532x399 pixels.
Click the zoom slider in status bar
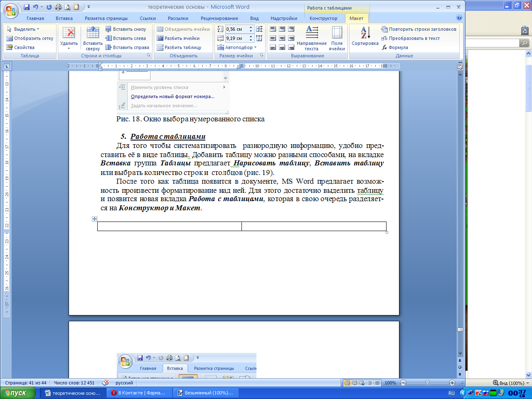[x=427, y=383]
